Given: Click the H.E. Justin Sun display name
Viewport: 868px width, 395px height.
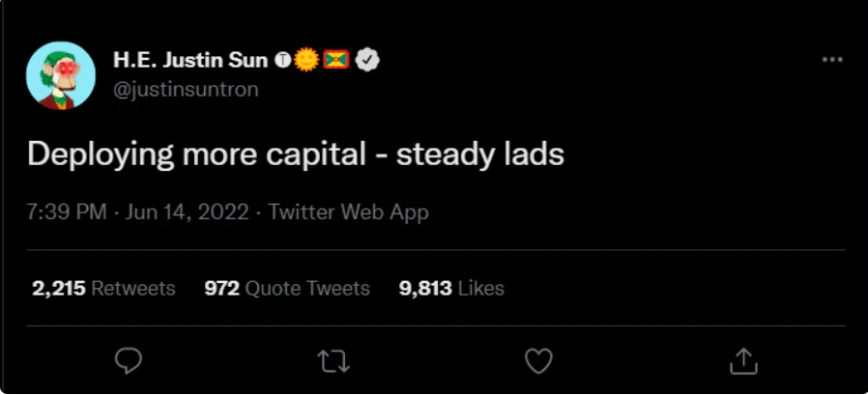Looking at the screenshot, I should [191, 60].
